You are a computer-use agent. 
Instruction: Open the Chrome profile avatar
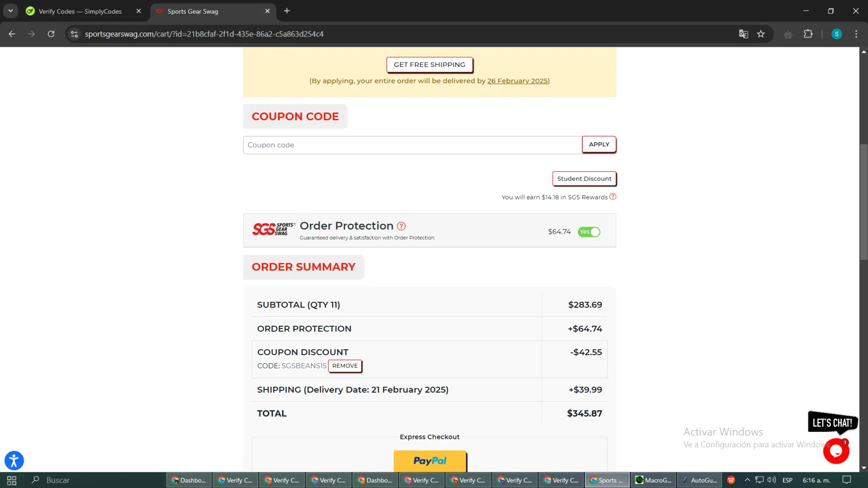[x=837, y=34]
